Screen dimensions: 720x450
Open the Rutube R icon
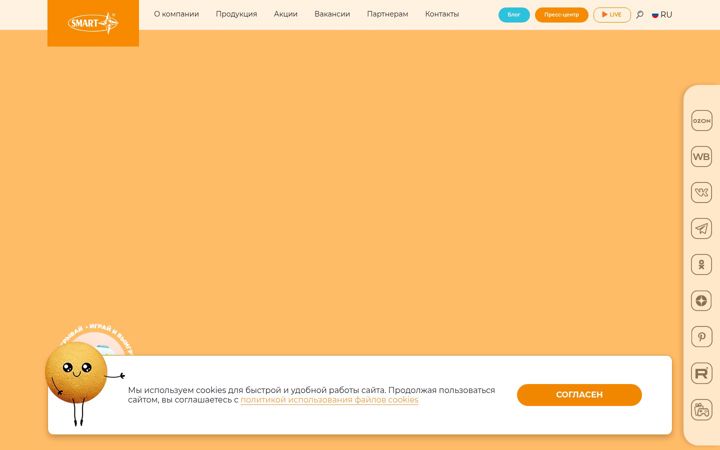click(x=701, y=373)
